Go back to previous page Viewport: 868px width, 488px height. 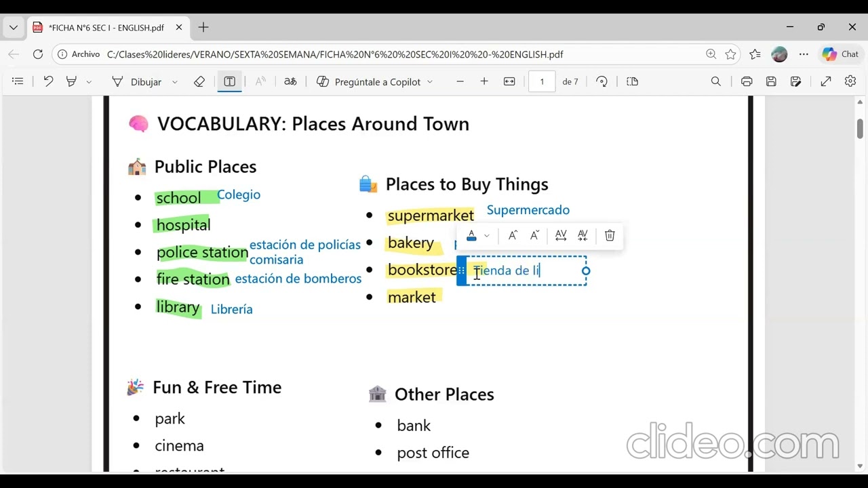(x=14, y=54)
